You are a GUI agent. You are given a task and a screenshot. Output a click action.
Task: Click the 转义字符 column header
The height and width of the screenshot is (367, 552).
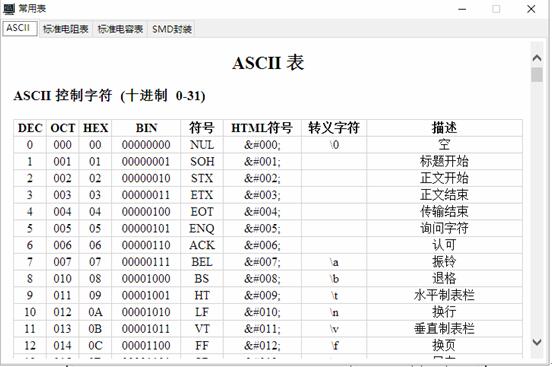(x=334, y=128)
